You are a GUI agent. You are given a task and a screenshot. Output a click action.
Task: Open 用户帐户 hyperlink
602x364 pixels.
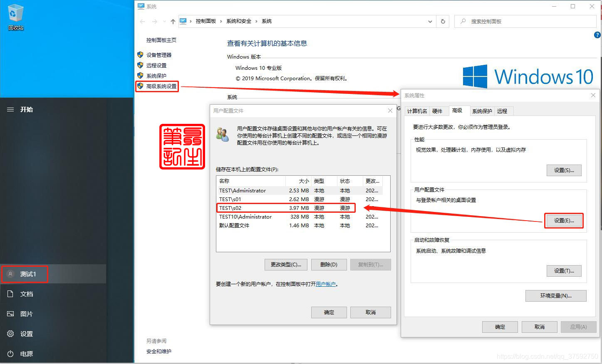[325, 284]
